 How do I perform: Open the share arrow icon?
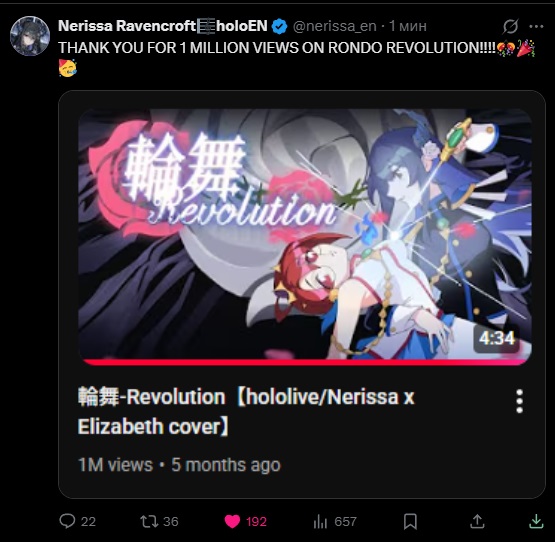[477, 521]
